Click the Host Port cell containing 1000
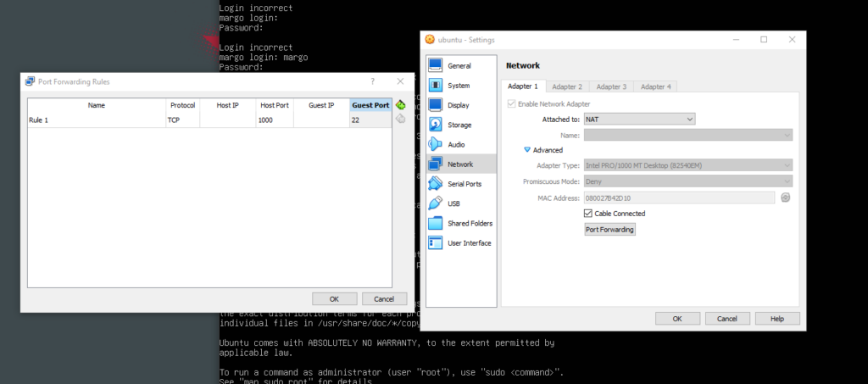 (275, 120)
